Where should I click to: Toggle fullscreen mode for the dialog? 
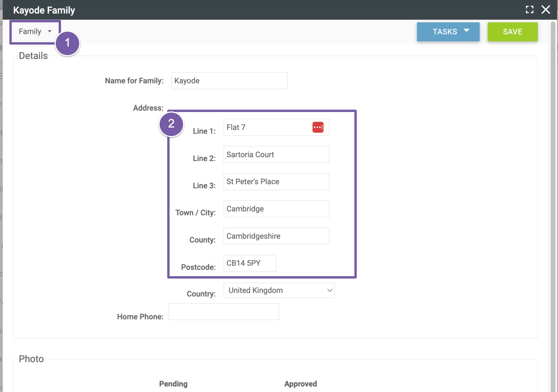529,10
